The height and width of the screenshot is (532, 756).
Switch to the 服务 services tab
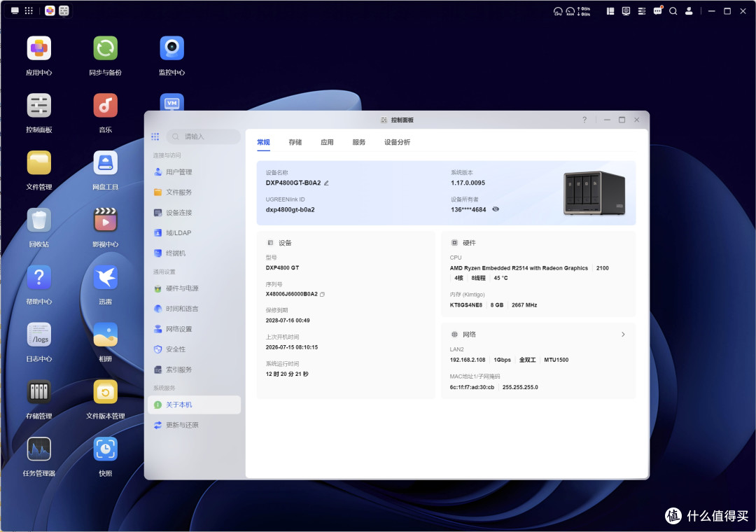click(x=358, y=142)
